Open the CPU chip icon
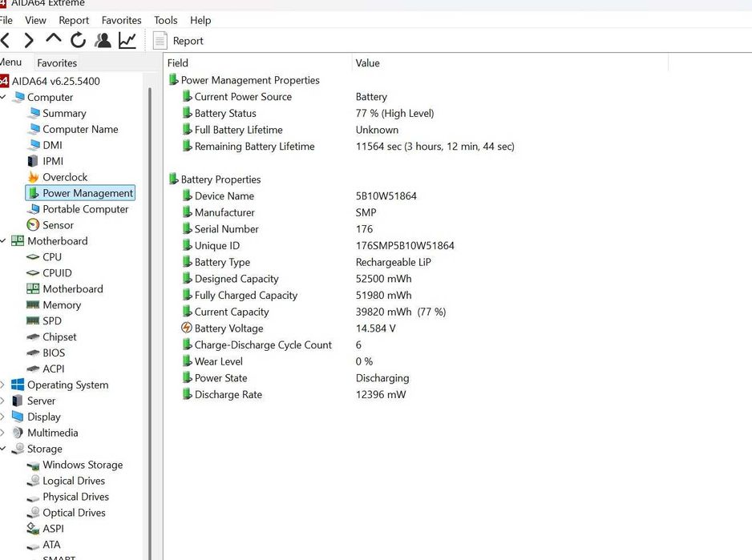Viewport: 752px width, 560px height. tap(33, 257)
